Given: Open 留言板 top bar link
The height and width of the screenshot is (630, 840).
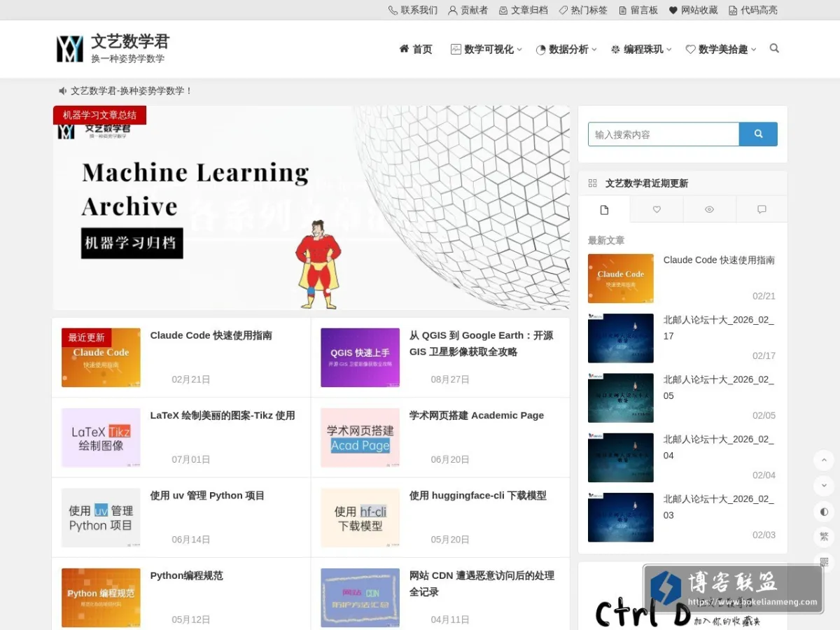Looking at the screenshot, I should tap(638, 10).
